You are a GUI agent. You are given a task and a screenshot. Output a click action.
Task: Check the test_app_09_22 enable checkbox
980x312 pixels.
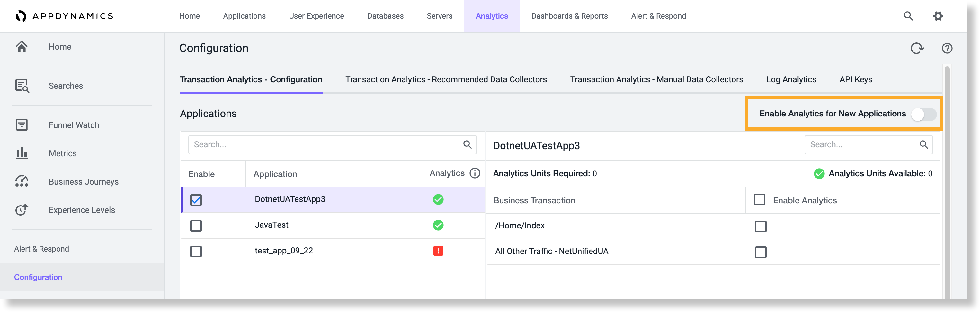[196, 252]
